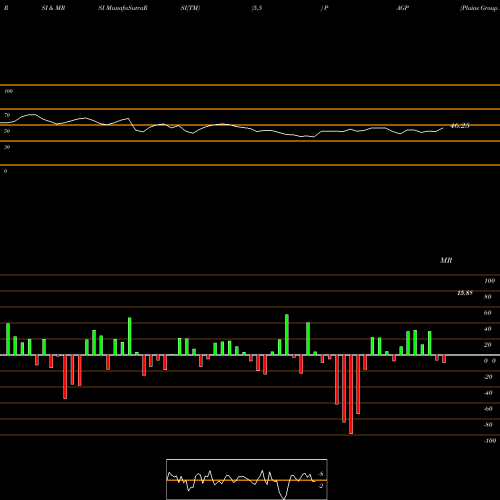Click the MR axis label 80

487,297
